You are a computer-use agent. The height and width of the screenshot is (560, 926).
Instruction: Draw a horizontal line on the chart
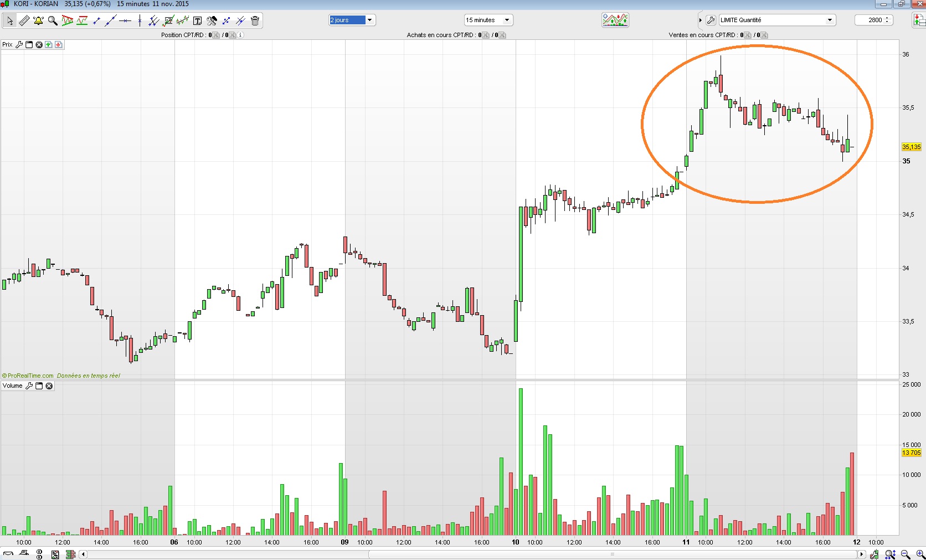(125, 20)
